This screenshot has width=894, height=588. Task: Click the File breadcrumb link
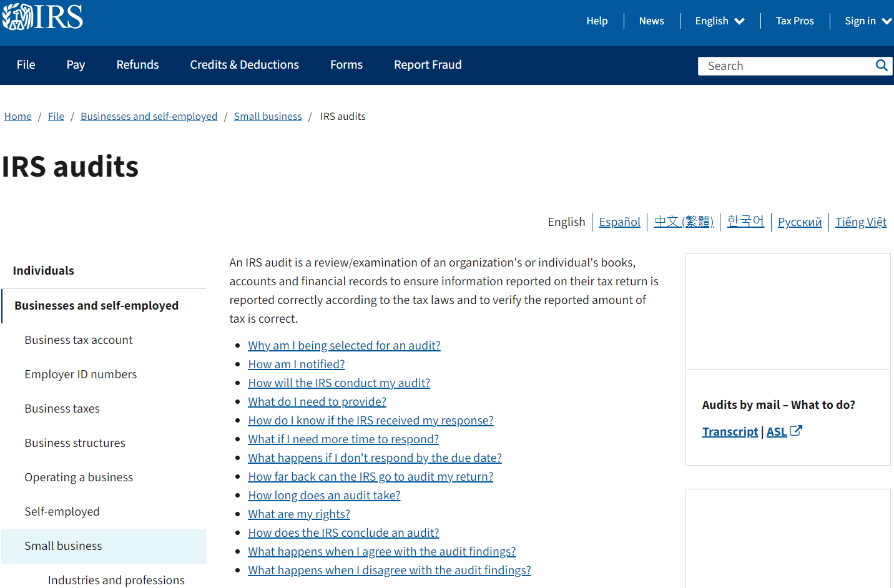coord(56,117)
